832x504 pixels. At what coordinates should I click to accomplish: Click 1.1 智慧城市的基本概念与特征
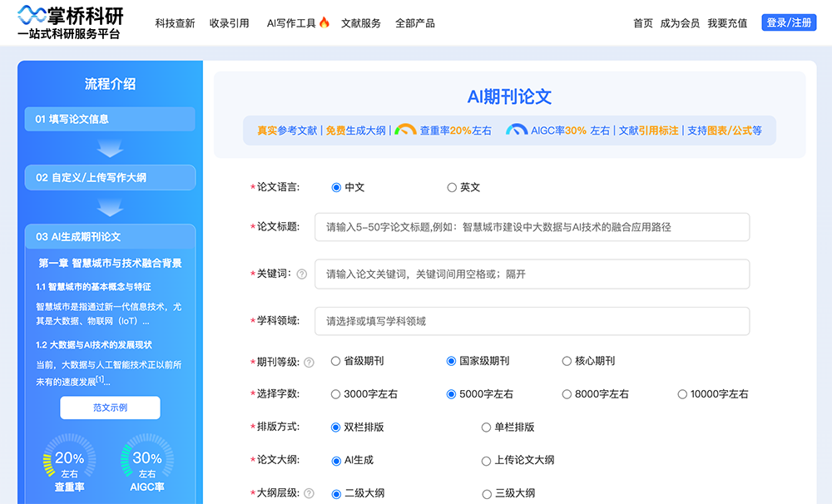click(x=93, y=286)
